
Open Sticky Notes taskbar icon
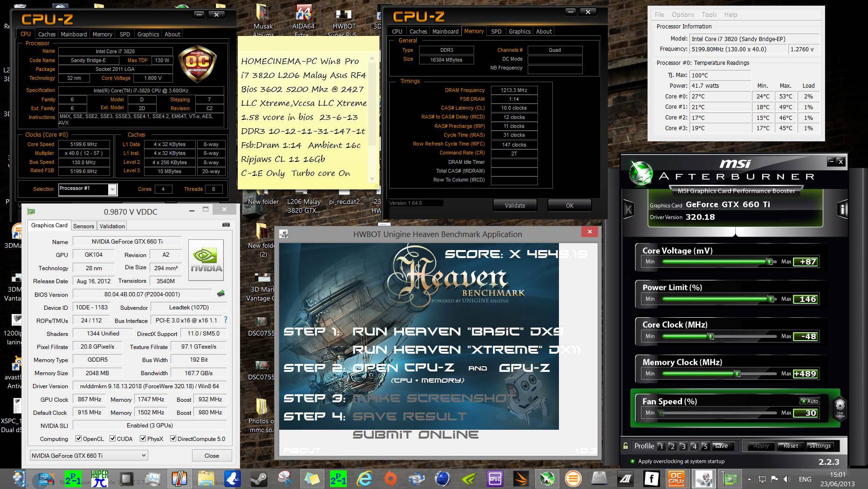click(x=312, y=478)
